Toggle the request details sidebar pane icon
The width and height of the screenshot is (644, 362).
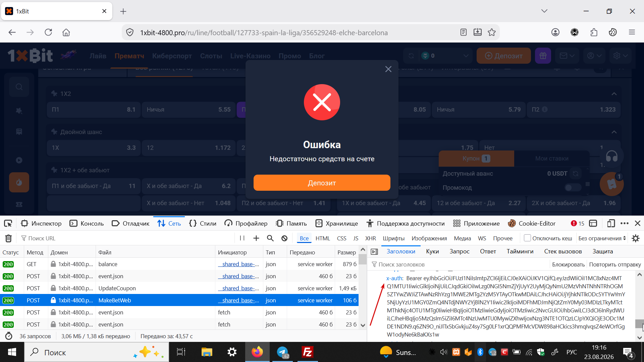tap(374, 251)
